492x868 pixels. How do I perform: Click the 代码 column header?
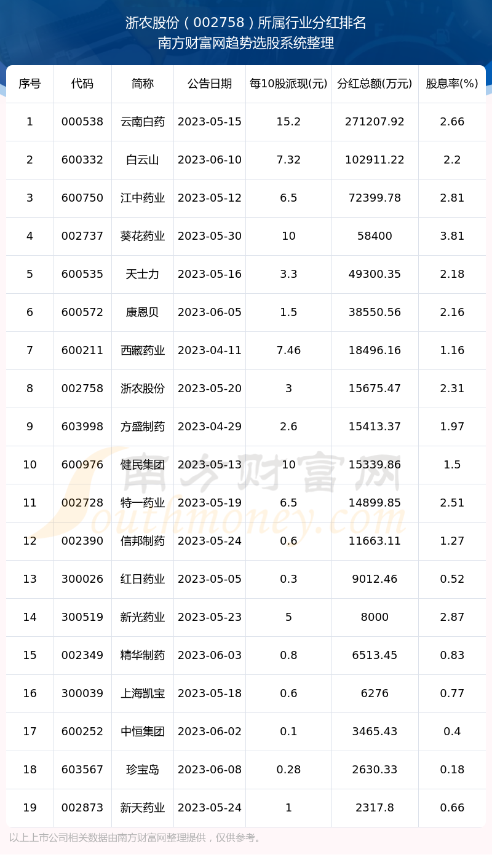tap(82, 84)
